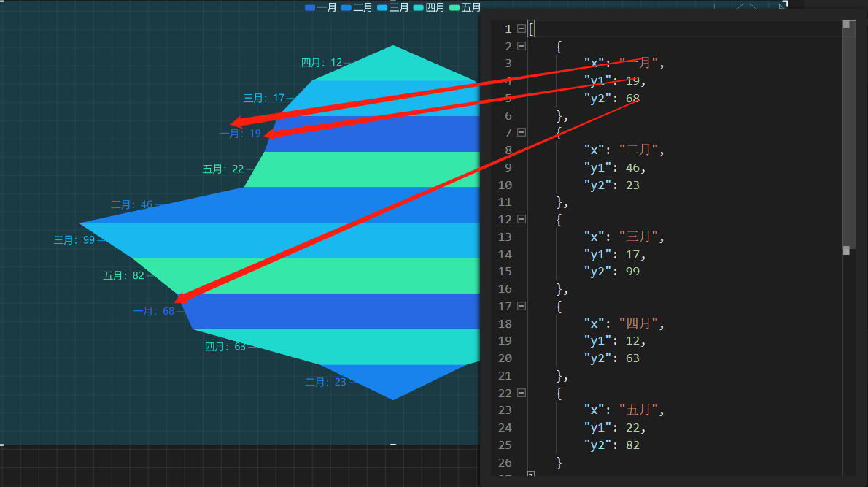This screenshot has height=487, width=868.
Task: Collapse the object fold at line 12
Action: [522, 219]
